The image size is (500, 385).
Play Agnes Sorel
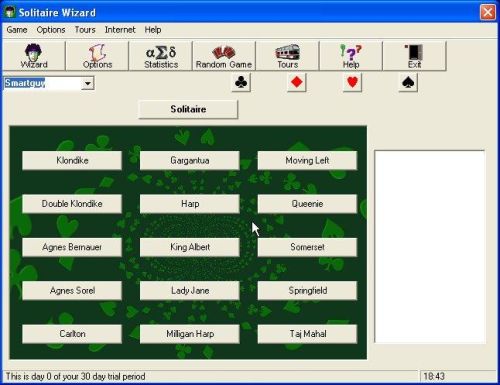coord(72,290)
